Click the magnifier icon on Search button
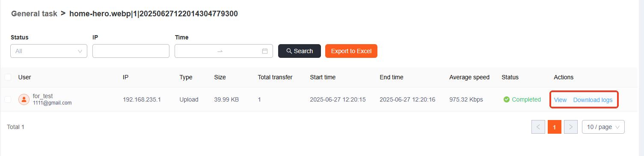This screenshot has width=644, height=156. coord(289,51)
